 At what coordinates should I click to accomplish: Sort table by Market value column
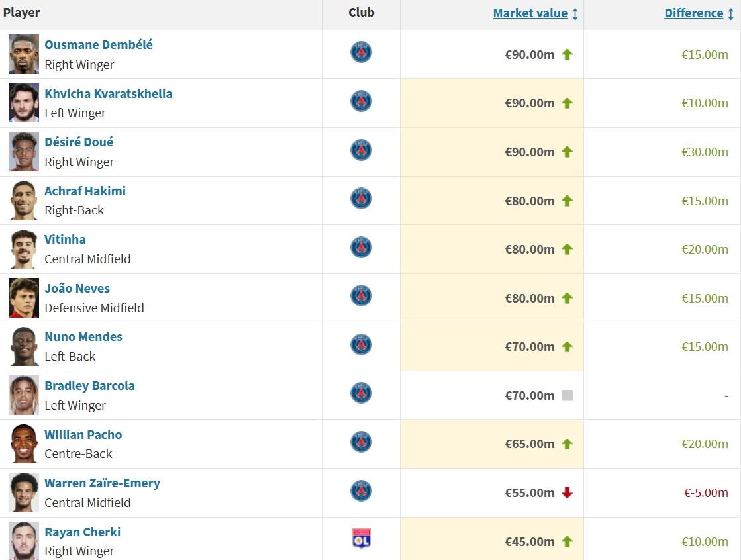[x=530, y=13]
